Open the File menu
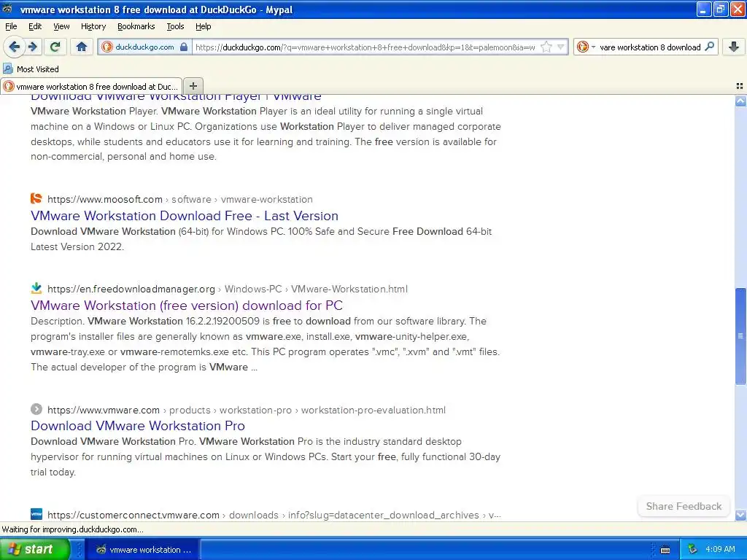The width and height of the screenshot is (747, 560). coord(11,26)
